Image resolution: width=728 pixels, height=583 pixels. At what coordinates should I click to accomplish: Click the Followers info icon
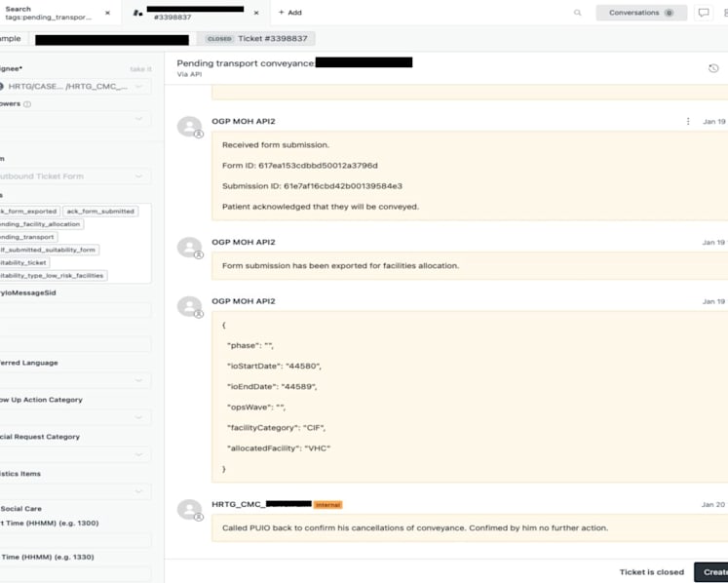(x=27, y=104)
